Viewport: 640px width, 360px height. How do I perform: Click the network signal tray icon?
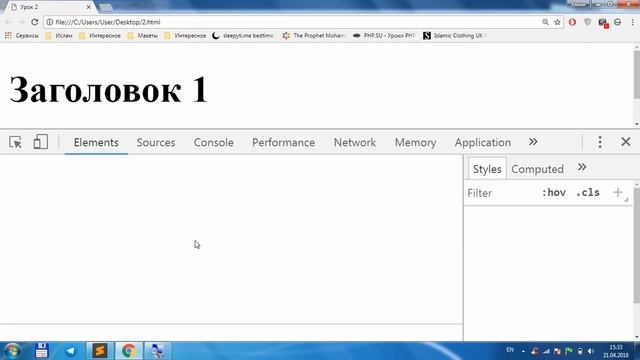[x=546, y=351]
